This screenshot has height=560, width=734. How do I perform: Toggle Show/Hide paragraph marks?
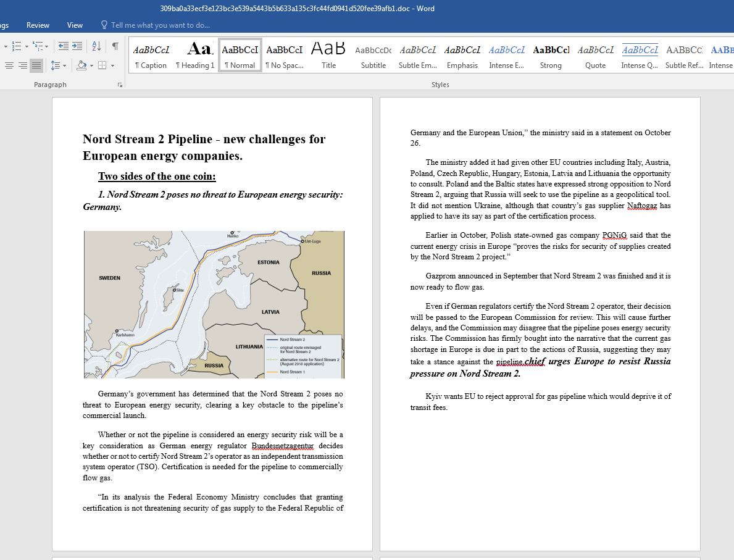pyautogui.click(x=115, y=46)
